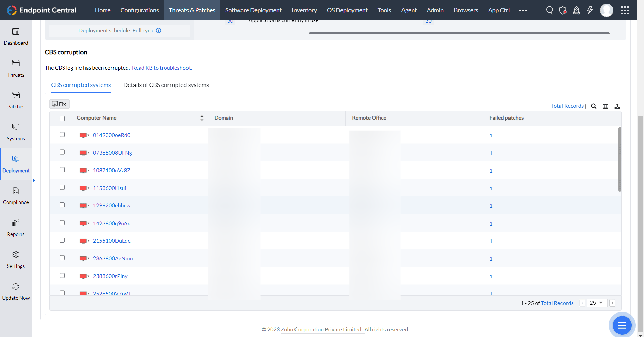
Task: Open the notifications shield icon in the header
Action: click(563, 10)
